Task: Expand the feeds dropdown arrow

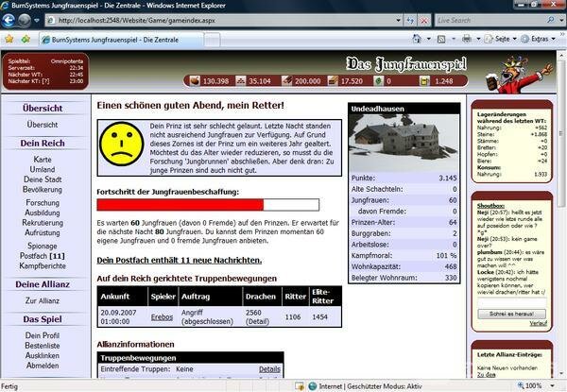Action: (454, 39)
